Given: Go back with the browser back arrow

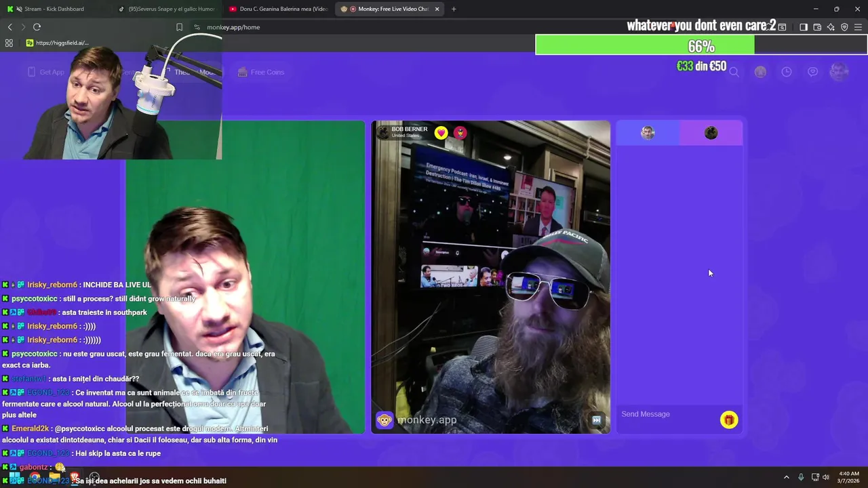Looking at the screenshot, I should pos(10,27).
